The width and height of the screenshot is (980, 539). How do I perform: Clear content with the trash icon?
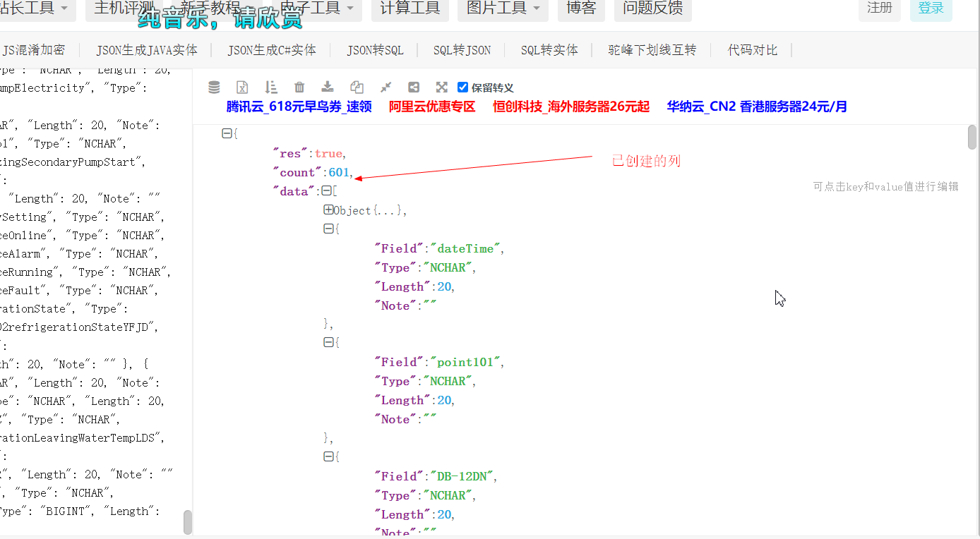299,87
